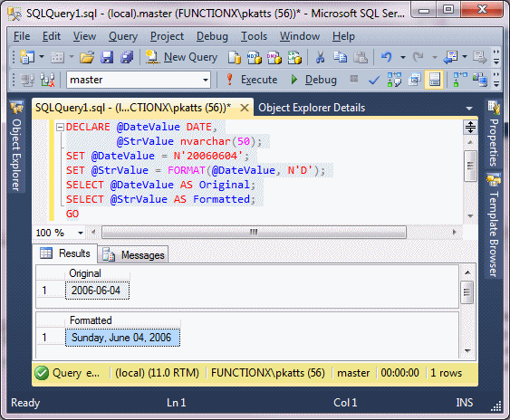This screenshot has height=420, width=510.
Task: Open the Query menu
Action: [123, 36]
